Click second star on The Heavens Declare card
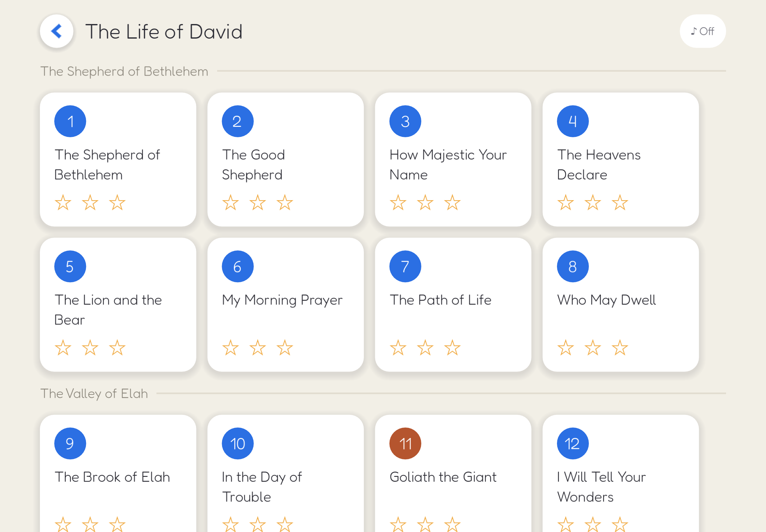 593,202
